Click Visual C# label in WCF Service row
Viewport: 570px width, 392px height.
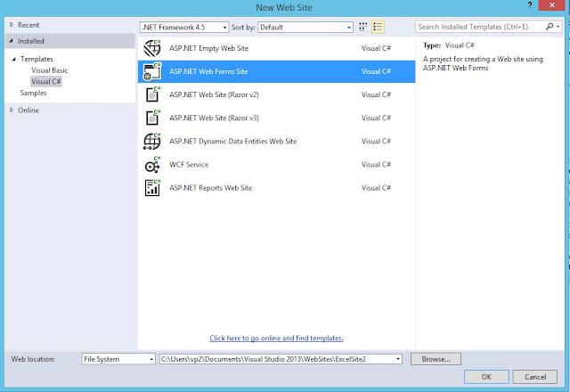(376, 164)
